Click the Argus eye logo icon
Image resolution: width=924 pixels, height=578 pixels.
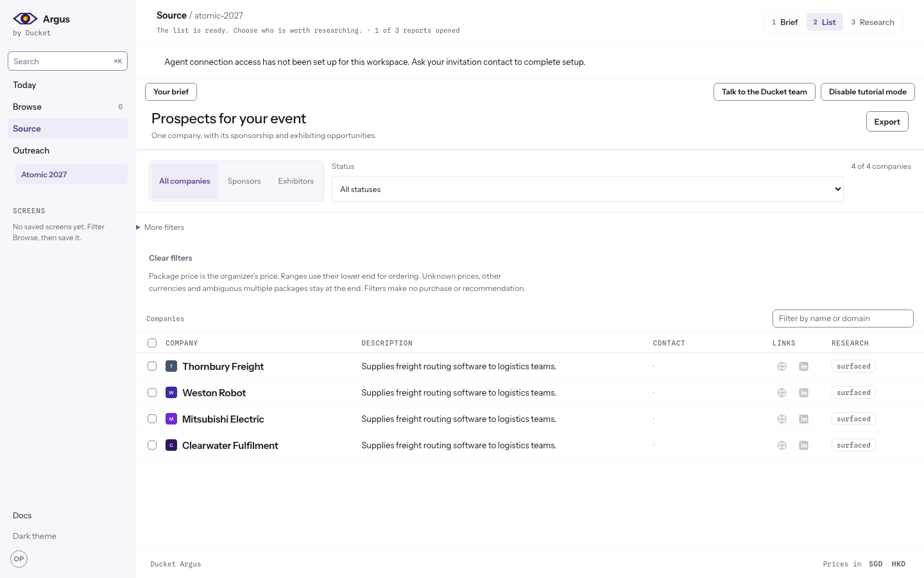(25, 19)
